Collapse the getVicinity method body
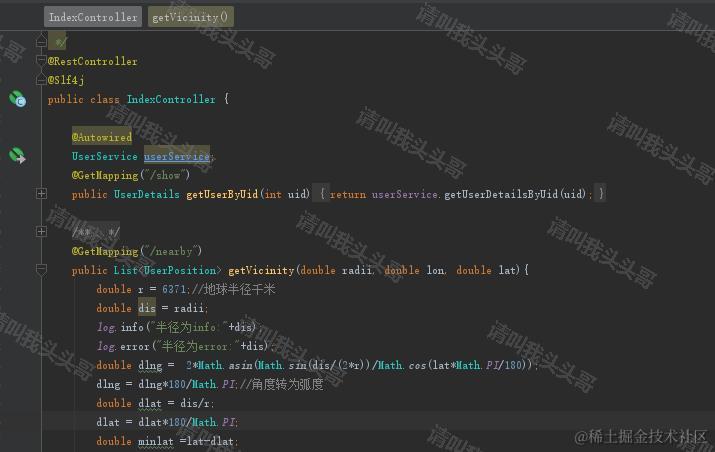The width and height of the screenshot is (715, 452). tap(41, 270)
